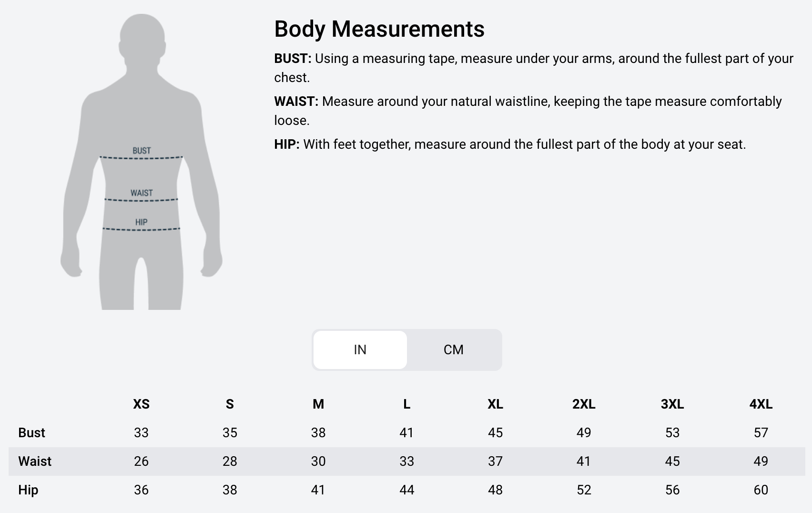
Task: Click the BUST label on the figure
Action: pos(142,151)
